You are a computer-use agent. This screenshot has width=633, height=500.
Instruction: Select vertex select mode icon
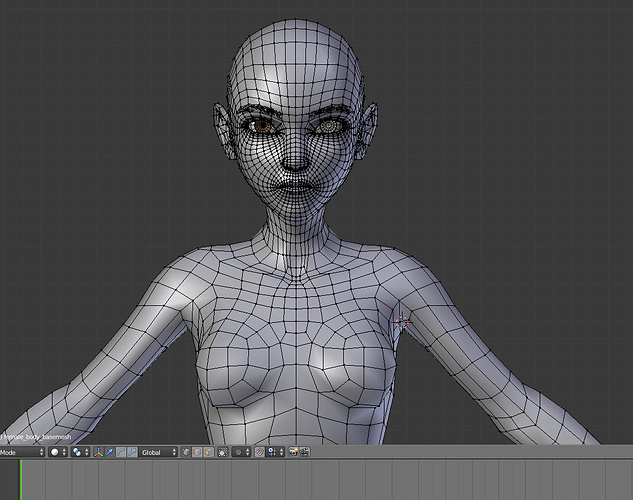(x=186, y=452)
